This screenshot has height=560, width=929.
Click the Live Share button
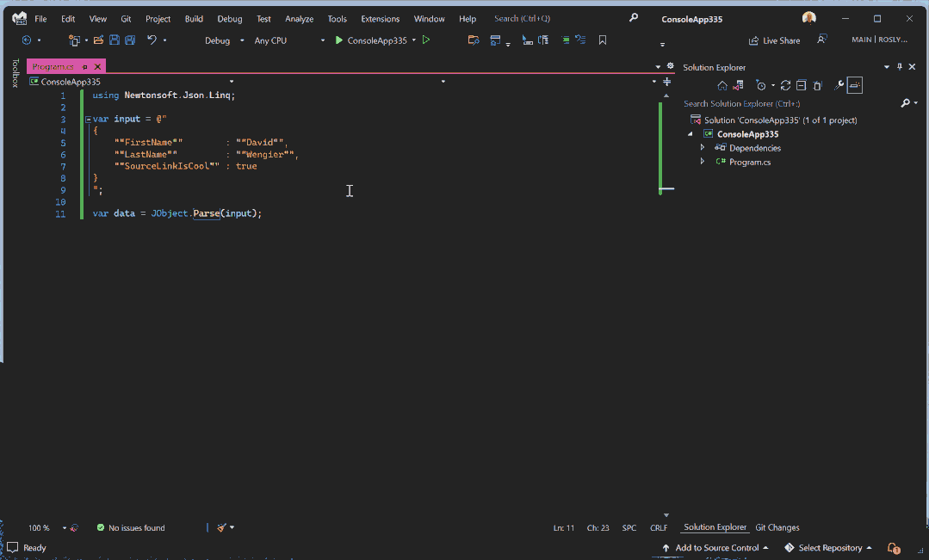pyautogui.click(x=774, y=40)
